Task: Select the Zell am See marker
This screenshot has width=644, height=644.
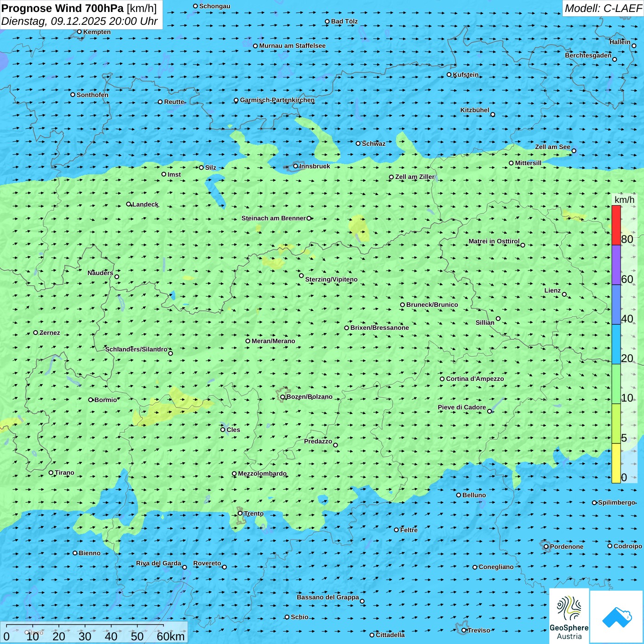Action: coord(574,150)
